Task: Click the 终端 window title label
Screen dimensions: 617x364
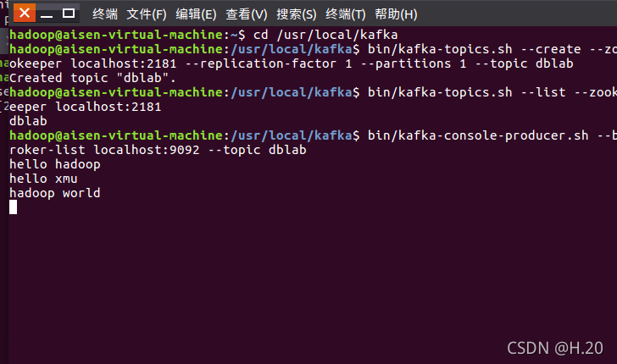Action: pyautogui.click(x=105, y=14)
